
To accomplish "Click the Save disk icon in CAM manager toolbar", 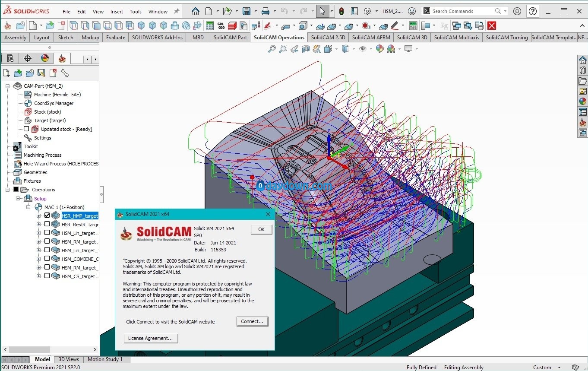I will click(x=41, y=73).
